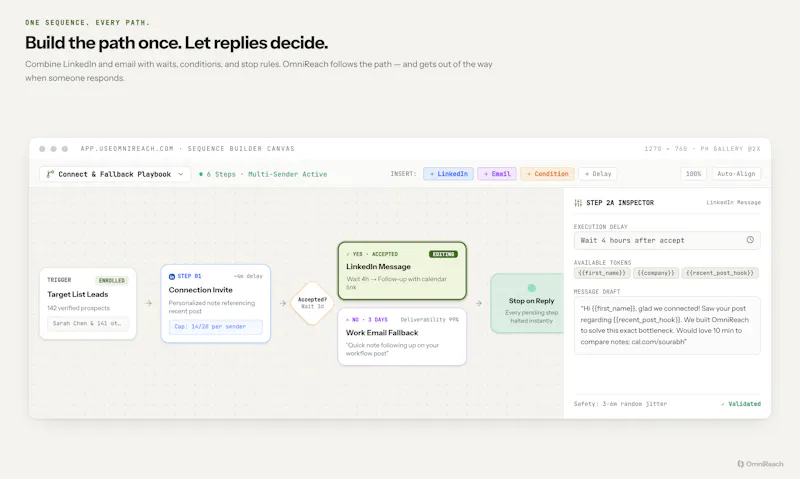
Task: Click the STEP 01 label
Action: coord(189,276)
